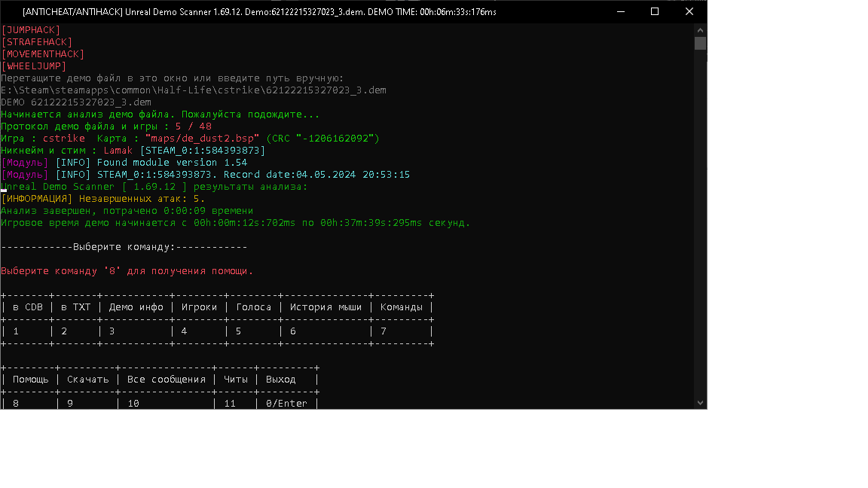
Task: Click command number 1 under 'в CDB'
Action: [16, 331]
